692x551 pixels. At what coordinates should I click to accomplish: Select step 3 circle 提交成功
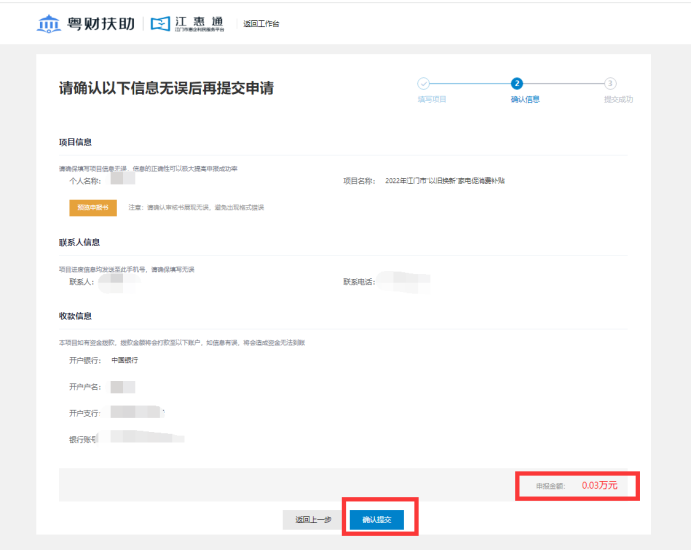tap(610, 83)
